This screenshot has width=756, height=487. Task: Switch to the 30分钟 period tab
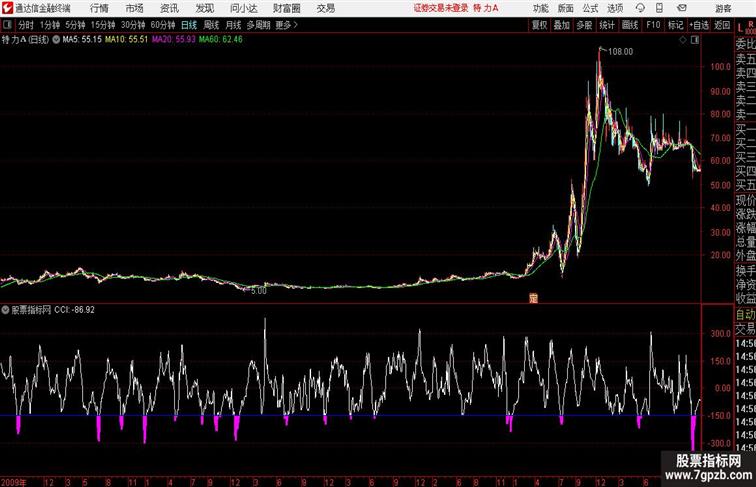pos(133,25)
